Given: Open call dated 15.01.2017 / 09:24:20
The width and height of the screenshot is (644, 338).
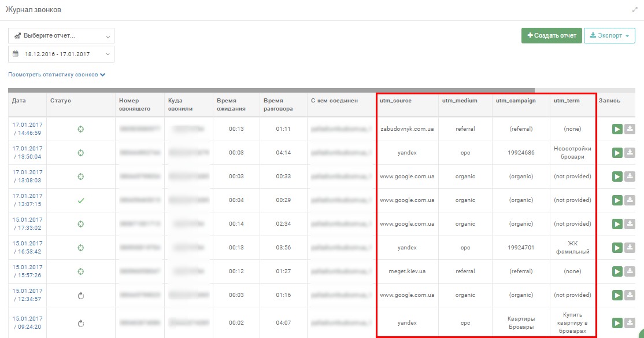Looking at the screenshot, I should tap(27, 323).
